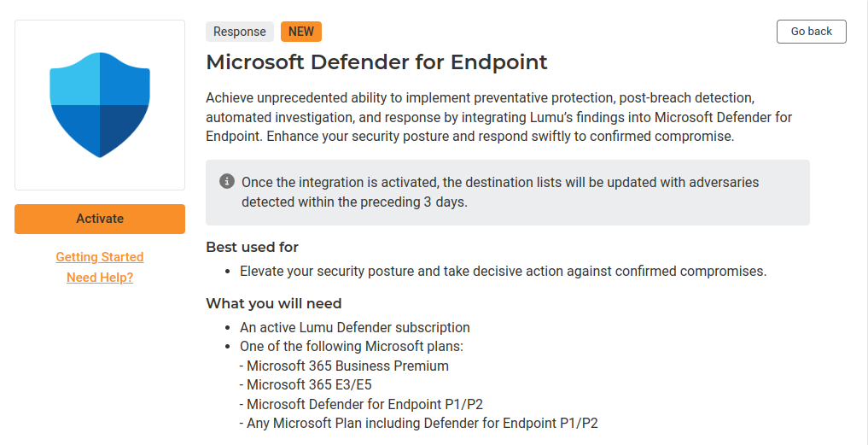Click the Go back button
This screenshot has width=868, height=445.
[x=811, y=32]
